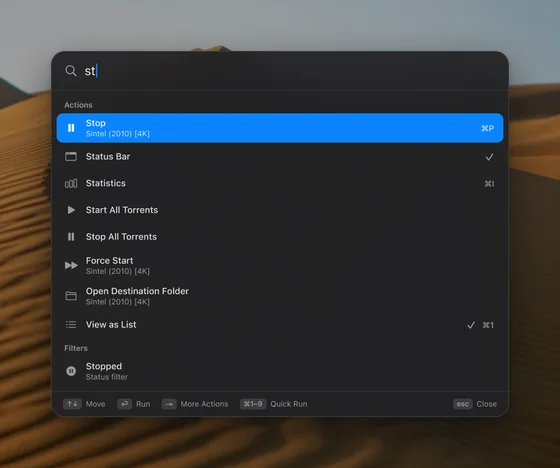The width and height of the screenshot is (560, 468).
Task: Click the list icon for View as List
Action: pos(71,324)
